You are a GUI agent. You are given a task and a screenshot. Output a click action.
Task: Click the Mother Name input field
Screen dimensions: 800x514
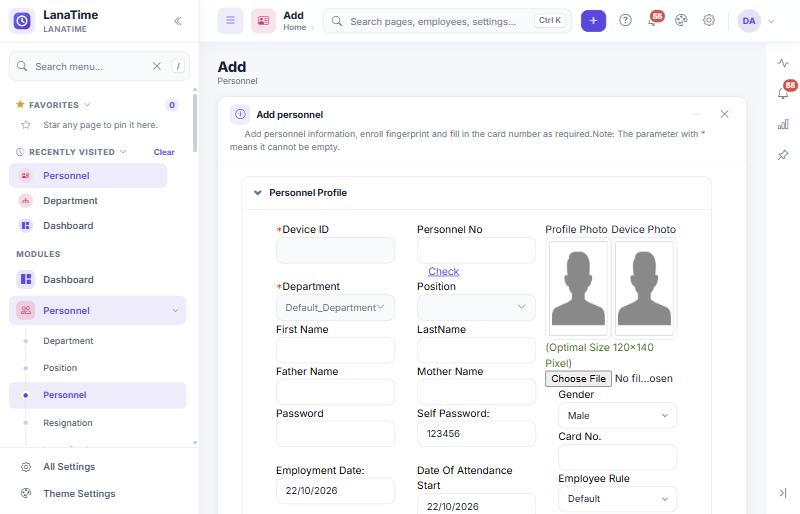point(476,392)
